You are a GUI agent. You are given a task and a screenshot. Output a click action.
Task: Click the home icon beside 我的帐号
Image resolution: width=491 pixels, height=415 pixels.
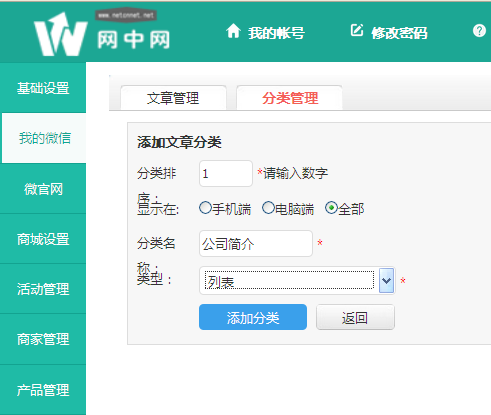tap(233, 31)
